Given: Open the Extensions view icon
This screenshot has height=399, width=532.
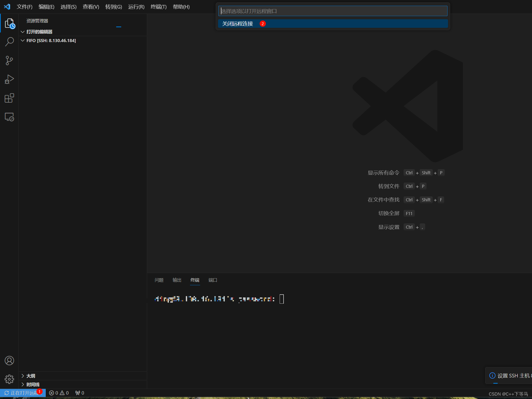Looking at the screenshot, I should 9,98.
